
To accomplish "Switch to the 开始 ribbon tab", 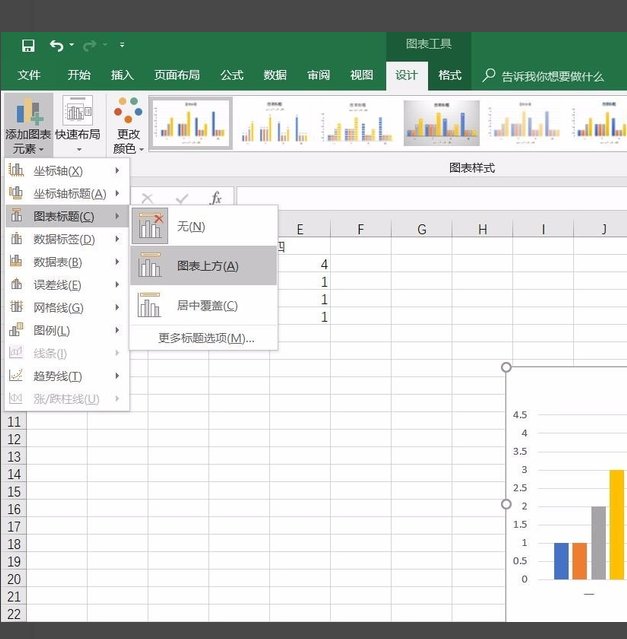I will 79,75.
